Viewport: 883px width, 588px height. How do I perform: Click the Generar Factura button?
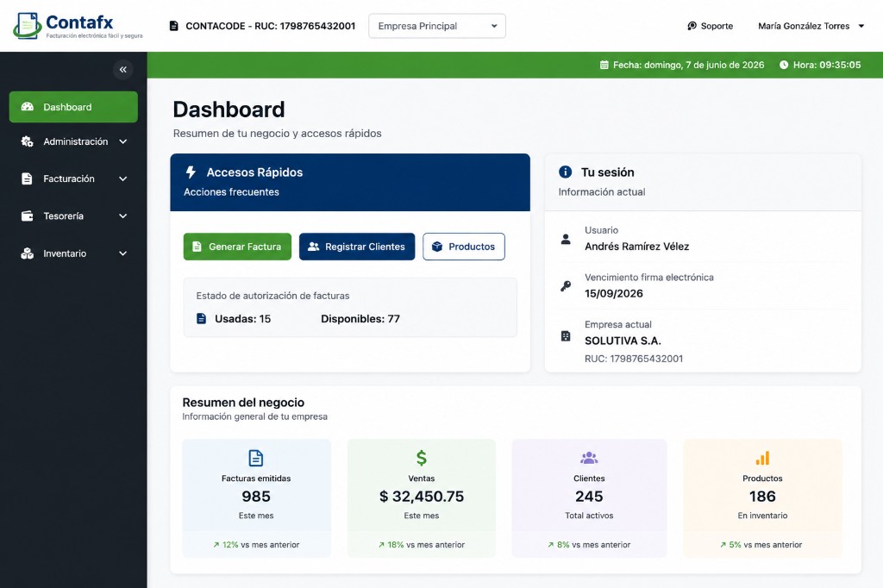pyautogui.click(x=237, y=247)
